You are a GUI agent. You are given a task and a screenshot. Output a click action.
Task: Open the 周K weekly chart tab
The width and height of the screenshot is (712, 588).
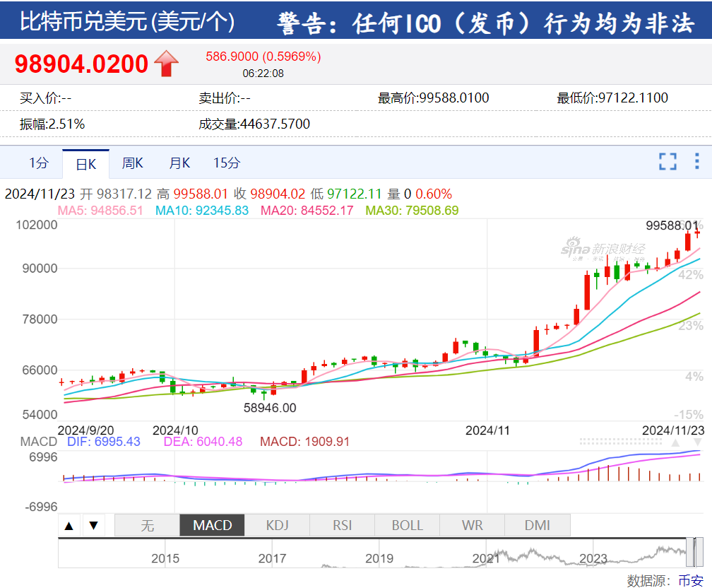132,163
